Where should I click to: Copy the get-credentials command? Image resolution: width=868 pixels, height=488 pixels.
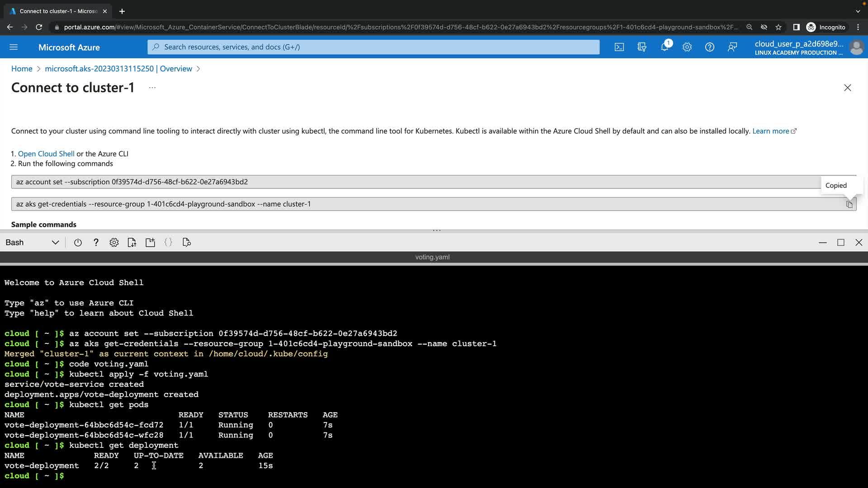tap(849, 204)
